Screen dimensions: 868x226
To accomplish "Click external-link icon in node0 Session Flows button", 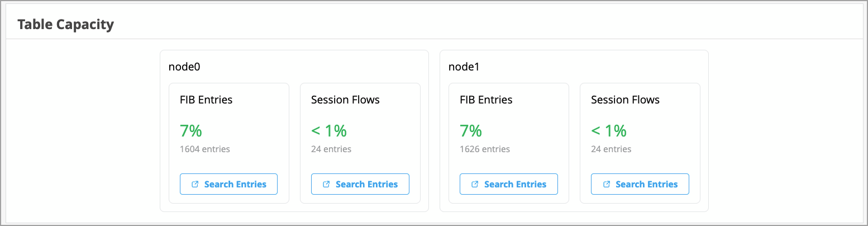I will point(326,184).
